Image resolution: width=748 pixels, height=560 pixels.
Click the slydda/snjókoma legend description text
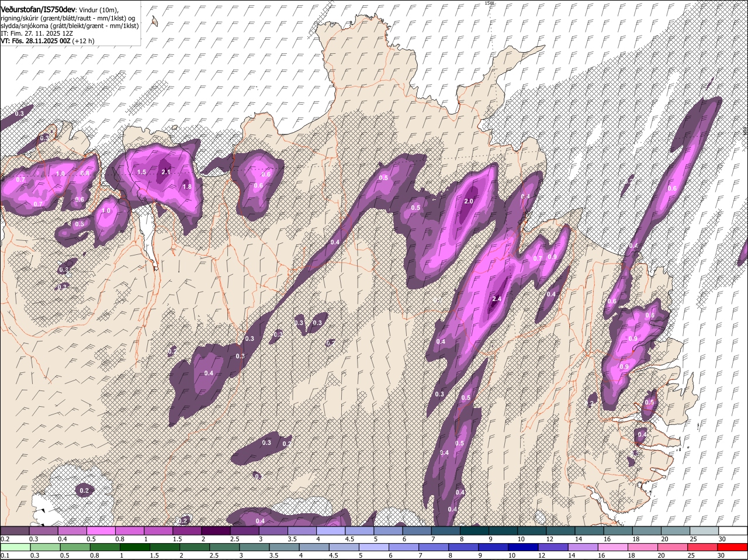point(70,26)
